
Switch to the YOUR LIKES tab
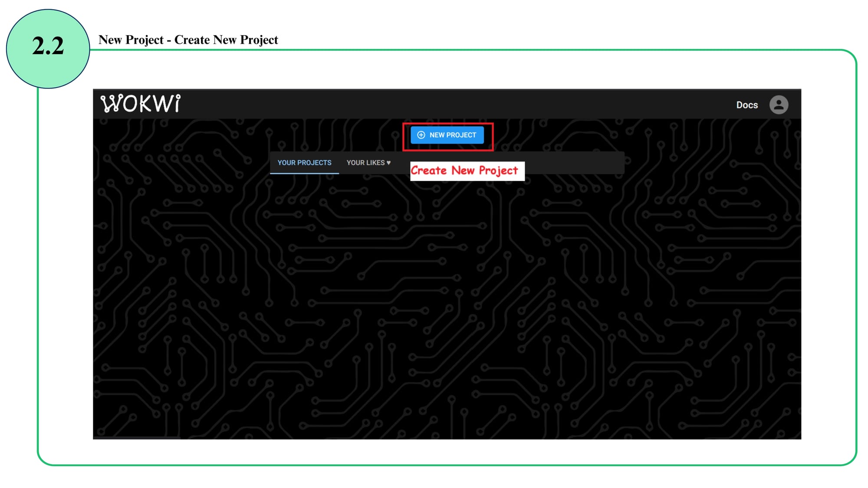(x=365, y=163)
